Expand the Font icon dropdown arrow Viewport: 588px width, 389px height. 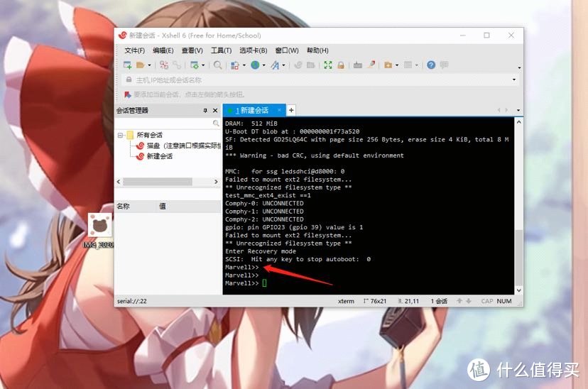click(x=283, y=65)
